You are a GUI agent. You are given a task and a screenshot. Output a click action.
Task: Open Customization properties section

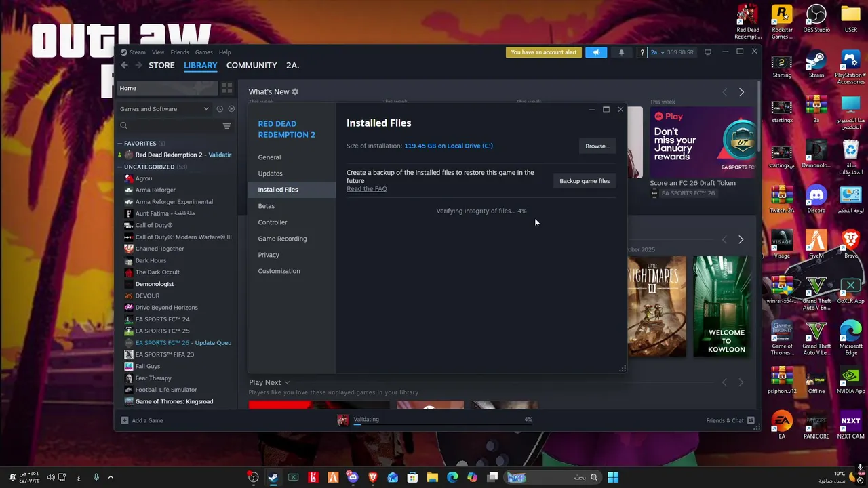(292, 271)
